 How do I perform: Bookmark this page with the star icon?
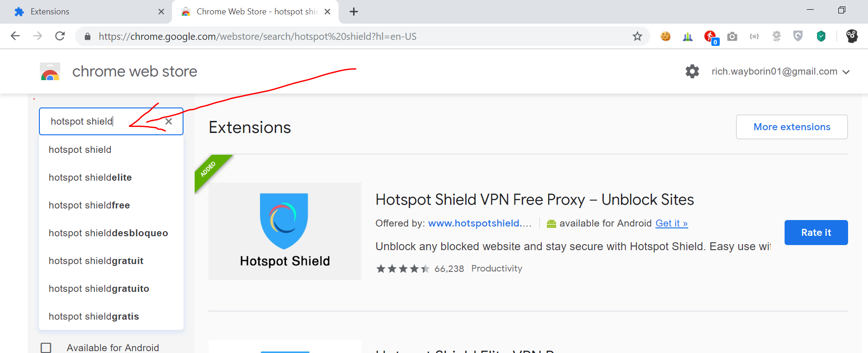click(638, 36)
